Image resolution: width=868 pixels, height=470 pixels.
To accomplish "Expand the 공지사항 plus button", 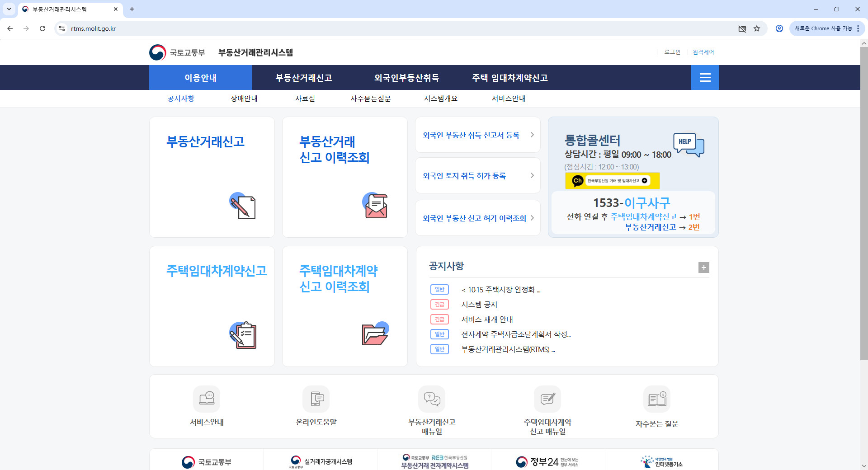I will pyautogui.click(x=704, y=268).
